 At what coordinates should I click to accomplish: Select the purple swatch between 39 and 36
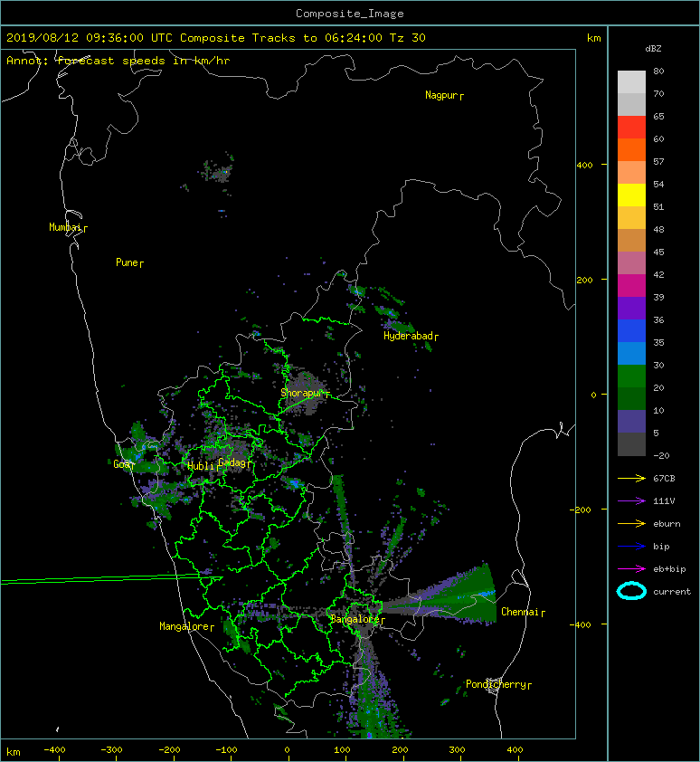[x=631, y=308]
